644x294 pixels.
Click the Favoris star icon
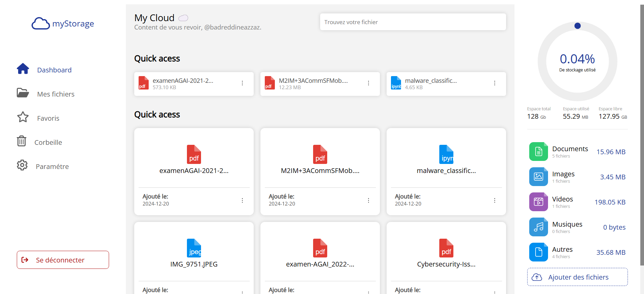click(x=23, y=117)
